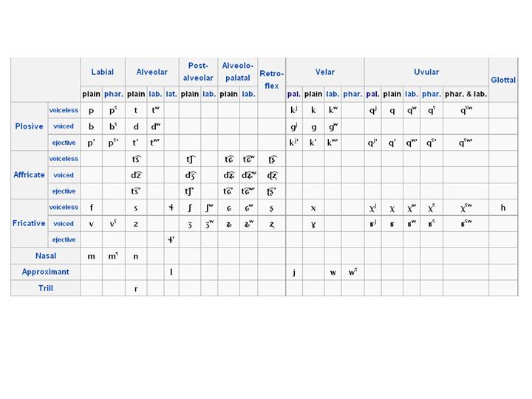Open the Alveolar column header link
532x399 pixels.
[151, 72]
